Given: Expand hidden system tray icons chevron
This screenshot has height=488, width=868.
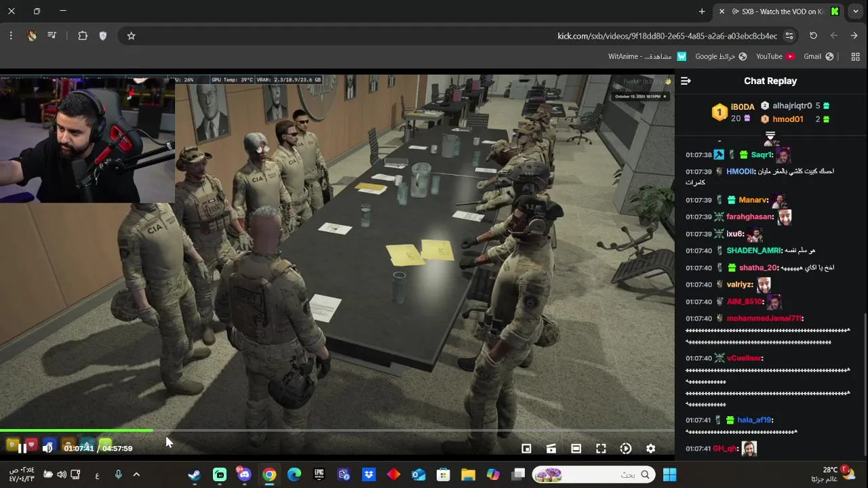Looking at the screenshot, I should coord(136,474).
